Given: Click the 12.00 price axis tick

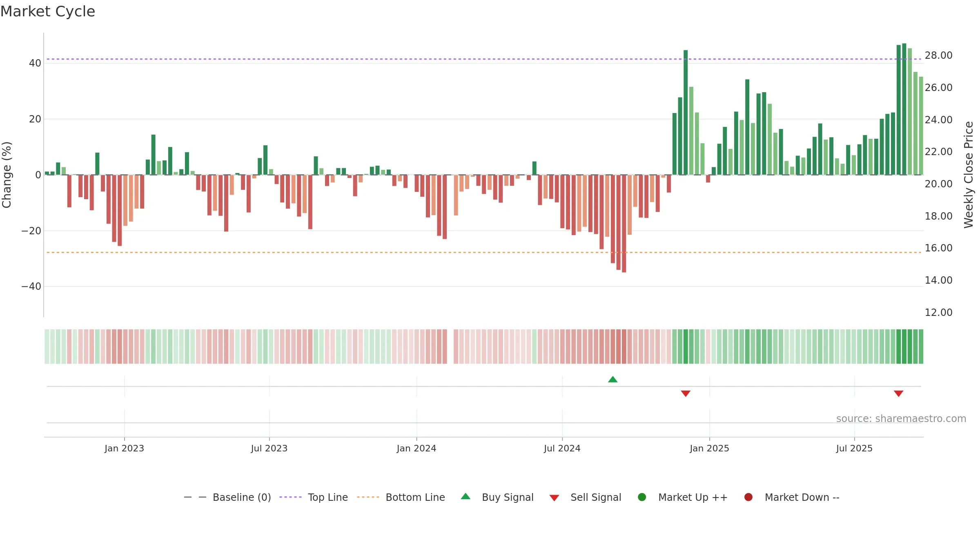Looking at the screenshot, I should (938, 312).
